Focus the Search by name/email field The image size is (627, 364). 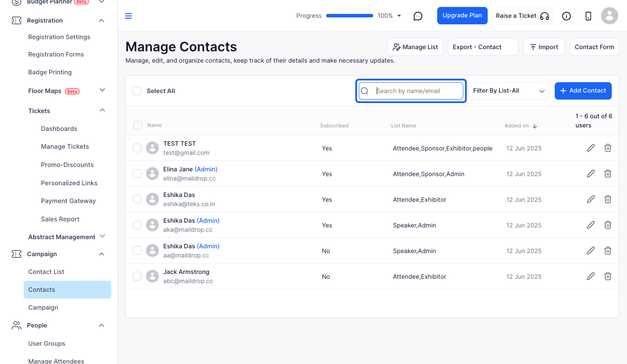411,91
